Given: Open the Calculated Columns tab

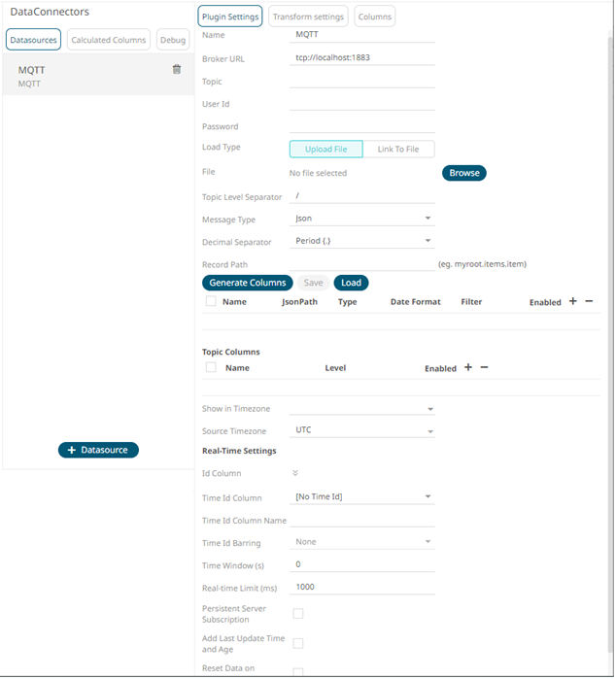Looking at the screenshot, I should point(109,40).
